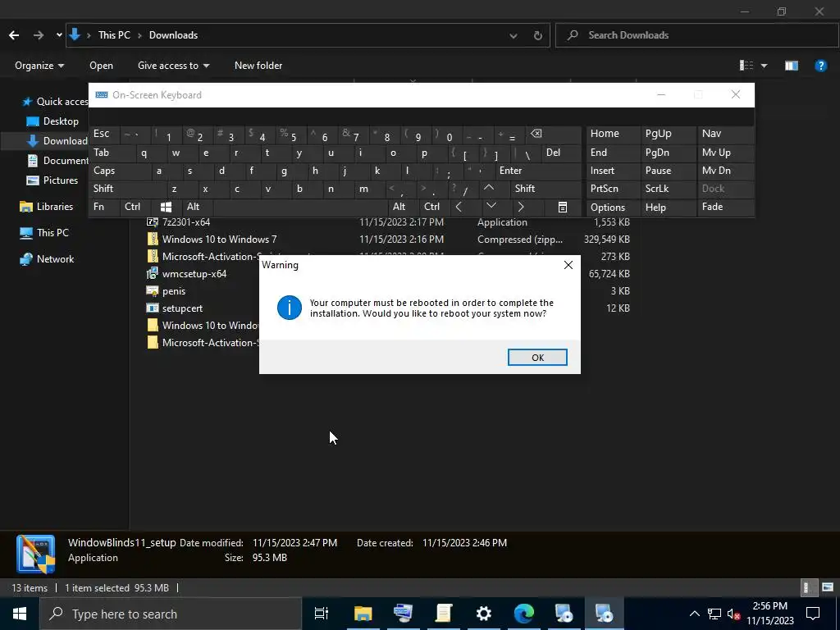The height and width of the screenshot is (630, 840).
Task: Toggle left Alt key on On-Screen Keyboard
Action: coord(198,207)
